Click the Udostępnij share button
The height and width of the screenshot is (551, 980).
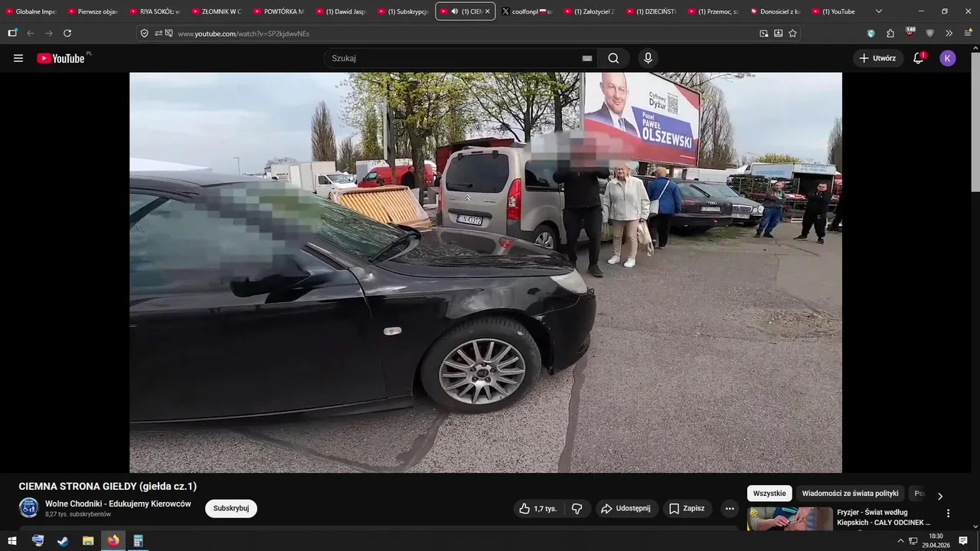(x=626, y=508)
